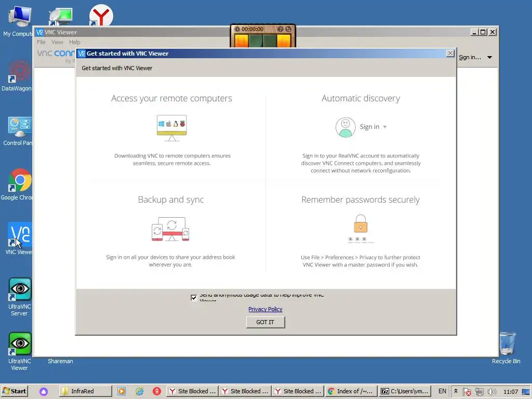Open the View menu in VNC Viewer
The width and height of the screenshot is (532, 399).
(x=57, y=42)
